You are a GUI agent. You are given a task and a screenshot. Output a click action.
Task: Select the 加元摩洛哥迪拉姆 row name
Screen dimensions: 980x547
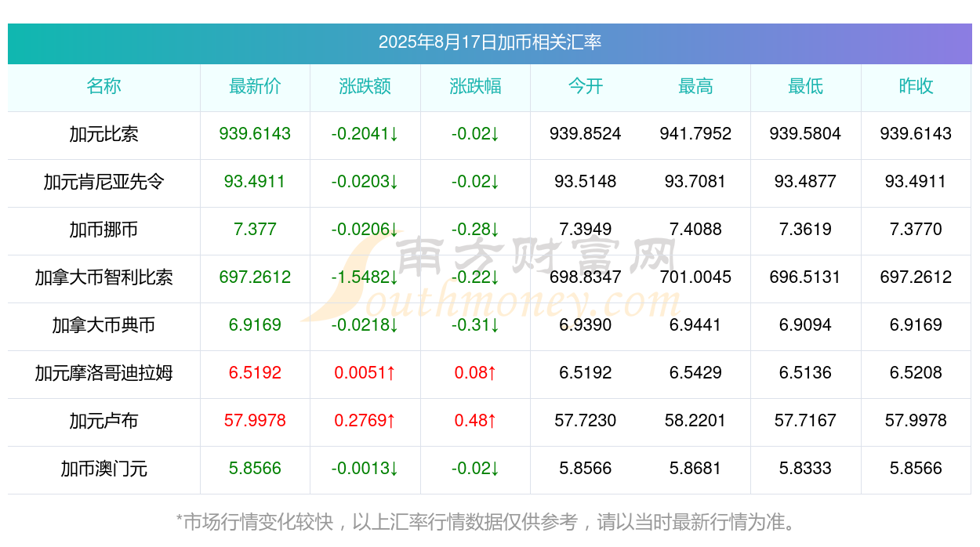[104, 373]
